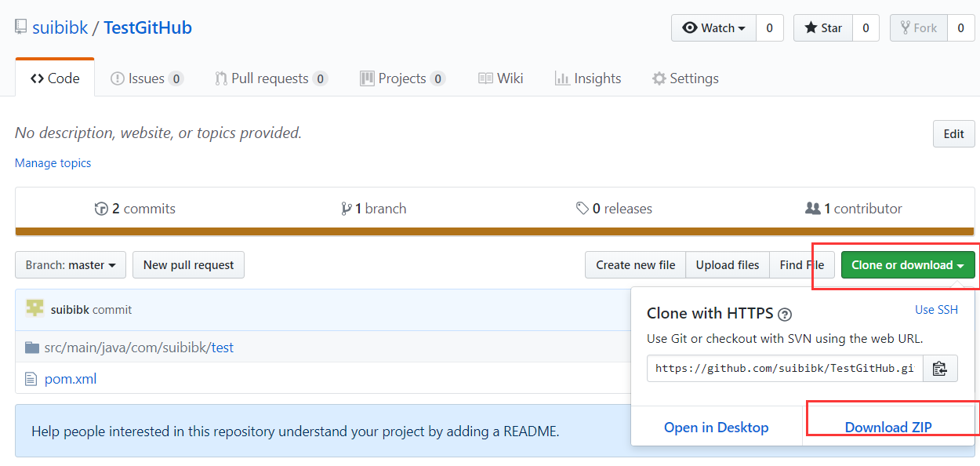This screenshot has width=980, height=466.
Task: Click the Fork button
Action: coord(919,28)
